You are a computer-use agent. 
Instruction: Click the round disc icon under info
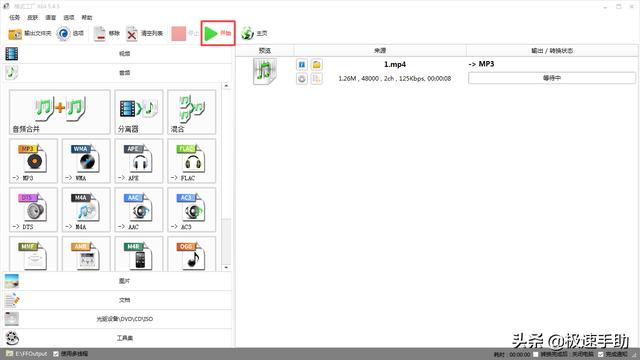[x=302, y=79]
